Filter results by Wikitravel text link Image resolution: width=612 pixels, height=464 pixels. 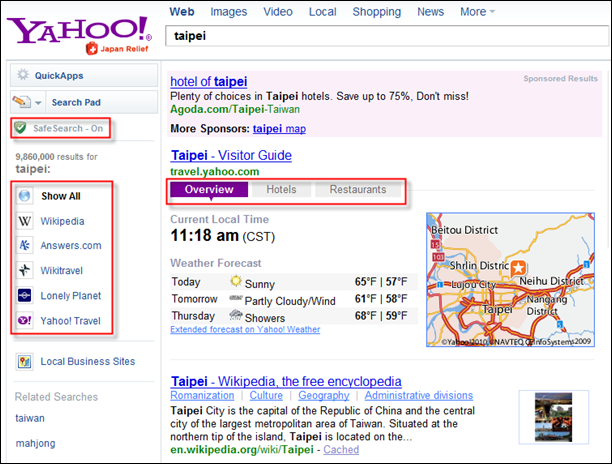(x=62, y=270)
